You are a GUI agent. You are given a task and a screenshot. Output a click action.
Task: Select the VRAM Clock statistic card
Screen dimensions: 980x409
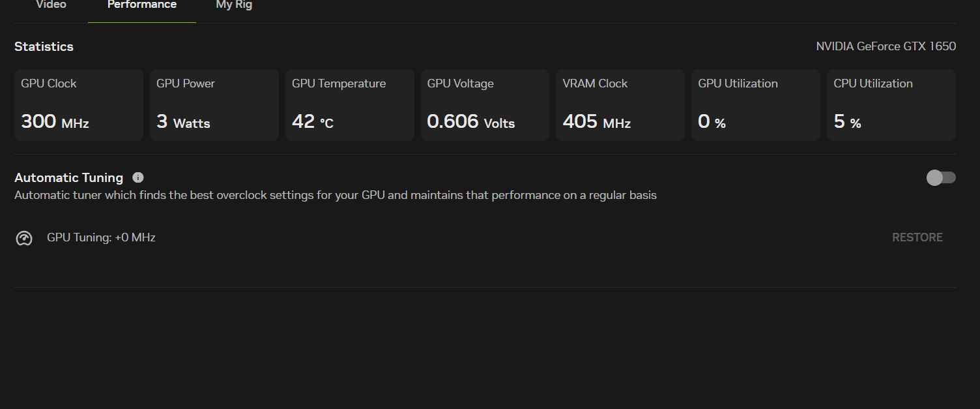pos(620,104)
